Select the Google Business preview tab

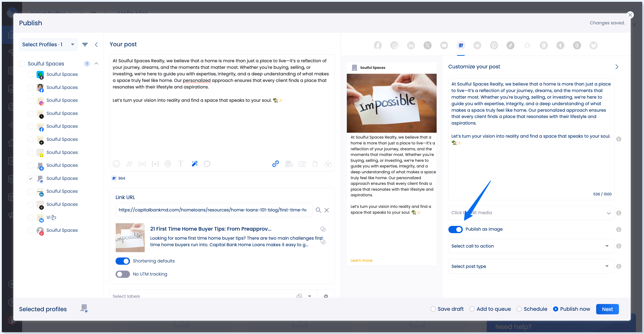(461, 45)
